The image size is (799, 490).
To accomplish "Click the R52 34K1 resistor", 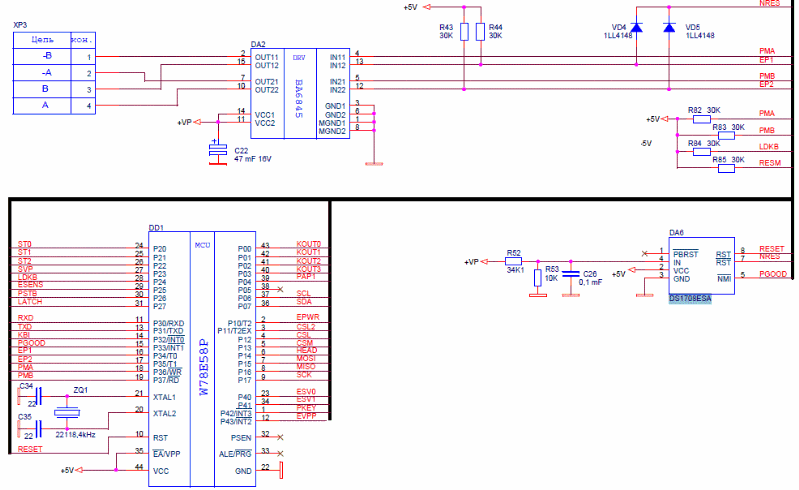I will [514, 261].
